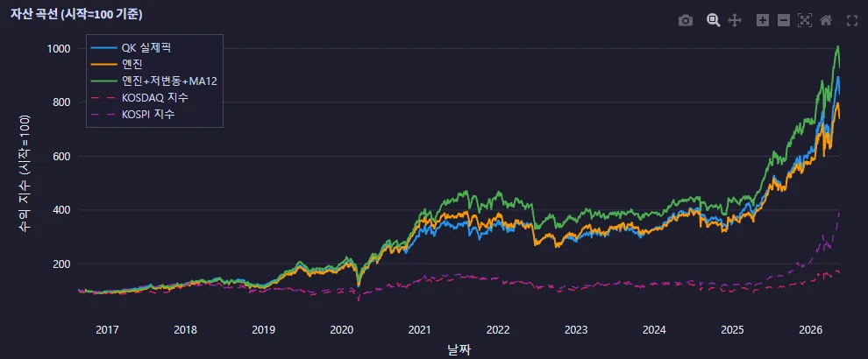
Task: Zoom out using the minus modebar button
Action: click(783, 20)
